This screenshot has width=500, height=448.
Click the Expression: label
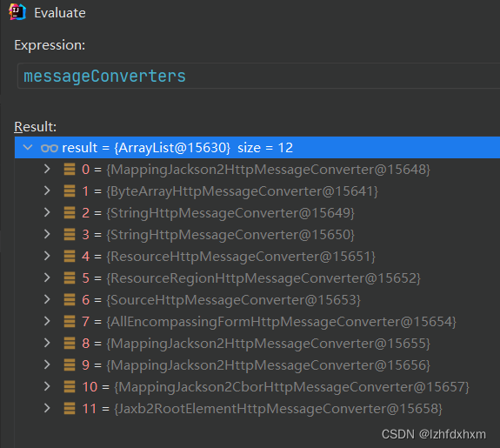(x=50, y=45)
